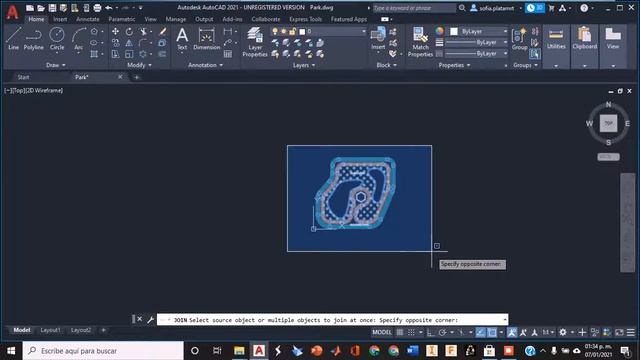Expand the Draw panel
The width and height of the screenshot is (640, 360).
click(56, 65)
